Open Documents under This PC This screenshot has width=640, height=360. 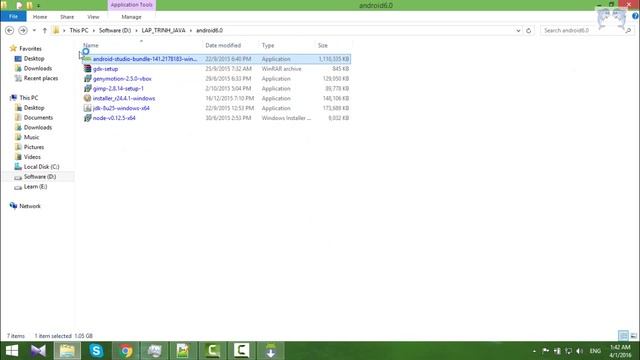pyautogui.click(x=38, y=118)
